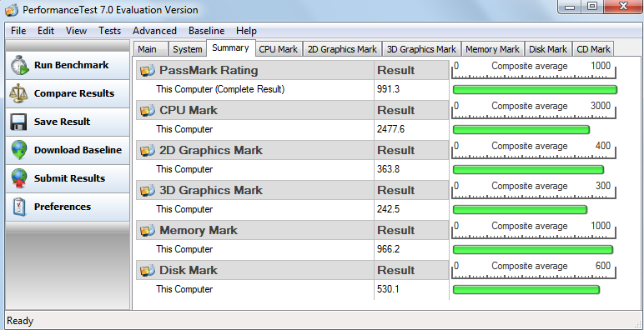Open the Edit menu
Image resolution: width=644 pixels, height=330 pixels.
46,31
